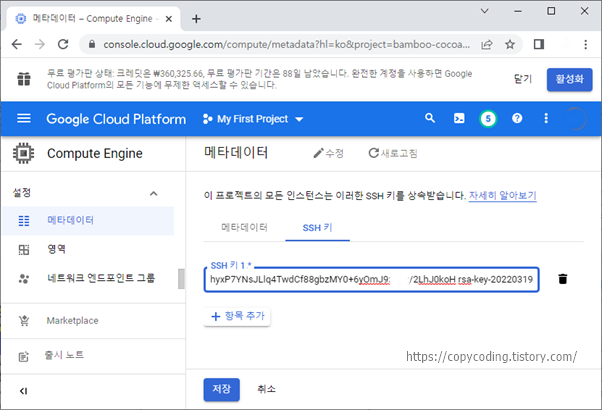Viewport: 602px width, 410px height.
Task: Delete SSH key 1 with trash icon
Action: [562, 279]
